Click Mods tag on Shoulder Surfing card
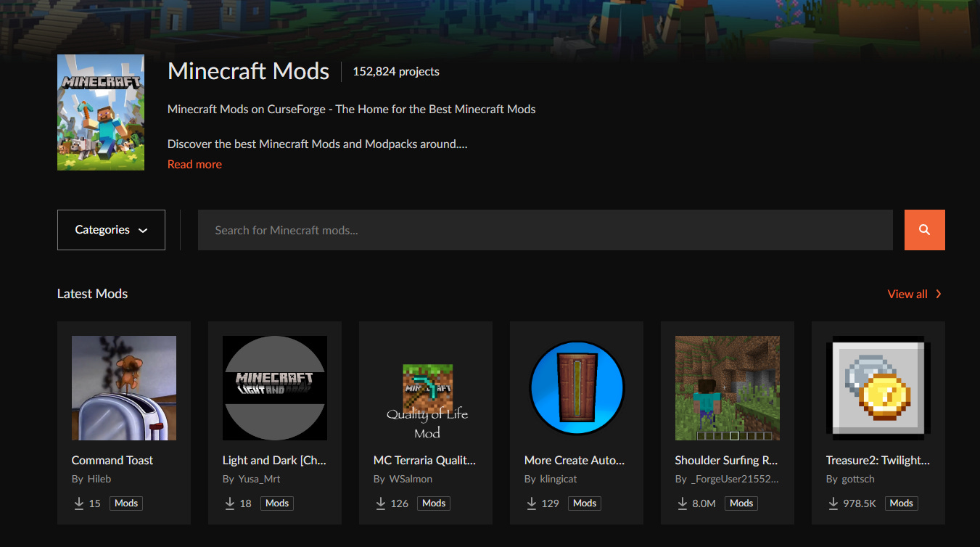 coord(741,503)
